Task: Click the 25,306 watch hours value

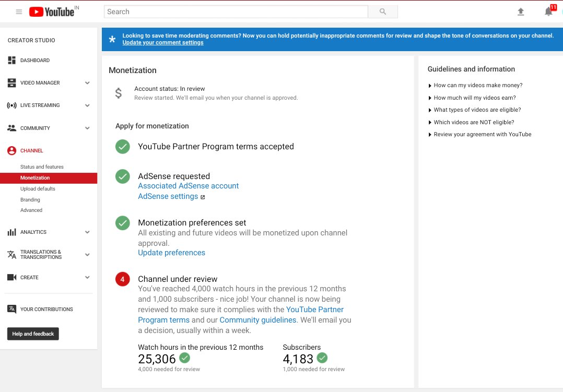Action: pos(157,359)
